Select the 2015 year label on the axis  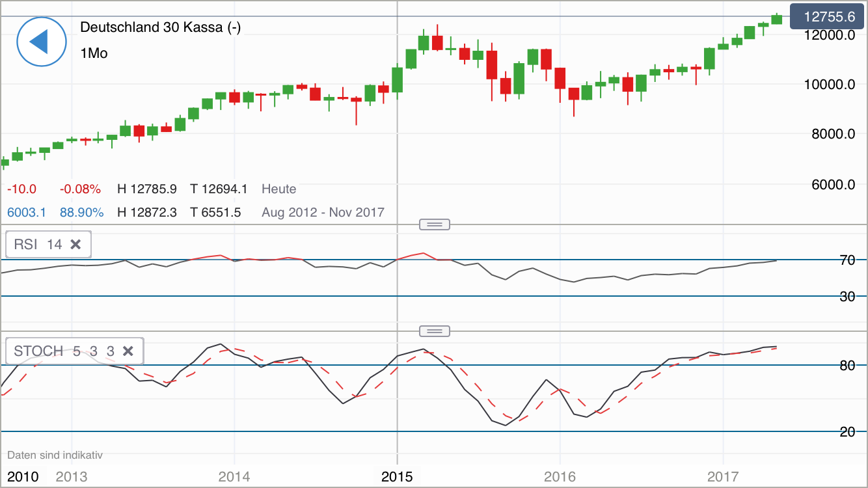pos(398,476)
